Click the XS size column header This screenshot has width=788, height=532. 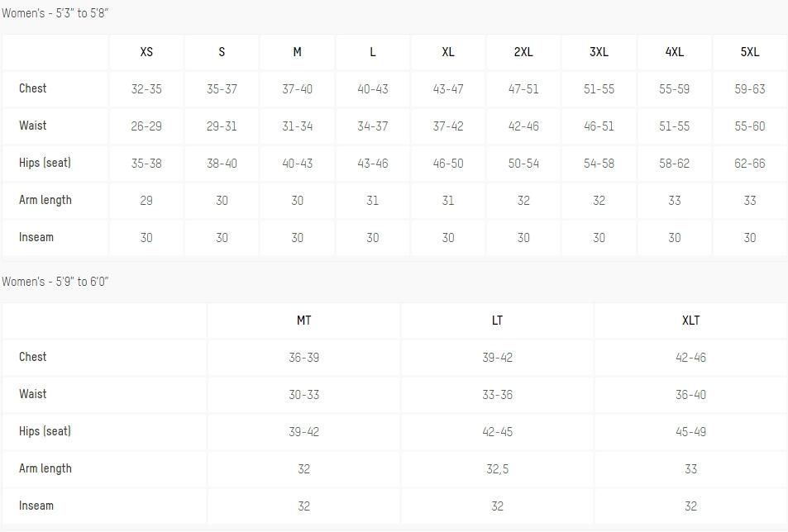[x=146, y=52]
